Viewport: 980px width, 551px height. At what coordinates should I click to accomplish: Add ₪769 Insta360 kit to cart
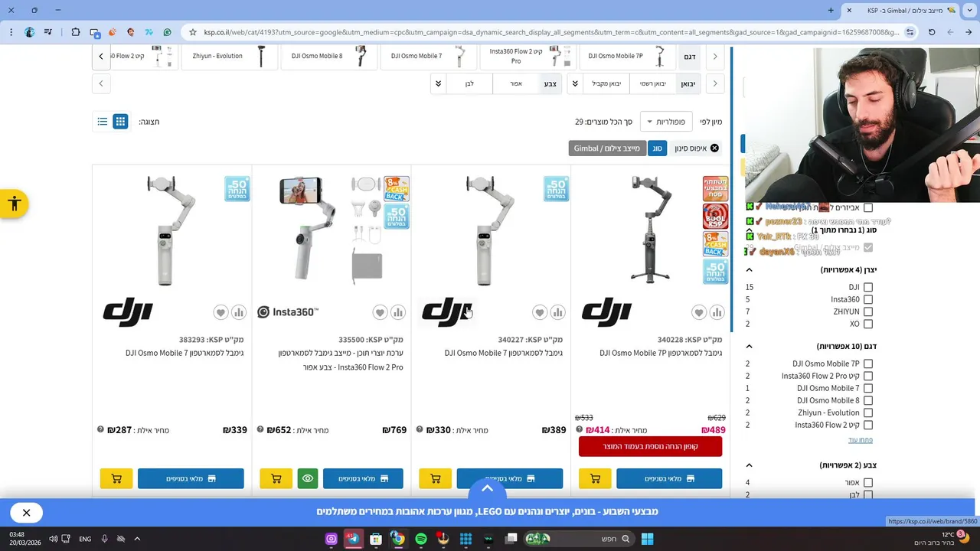276,478
